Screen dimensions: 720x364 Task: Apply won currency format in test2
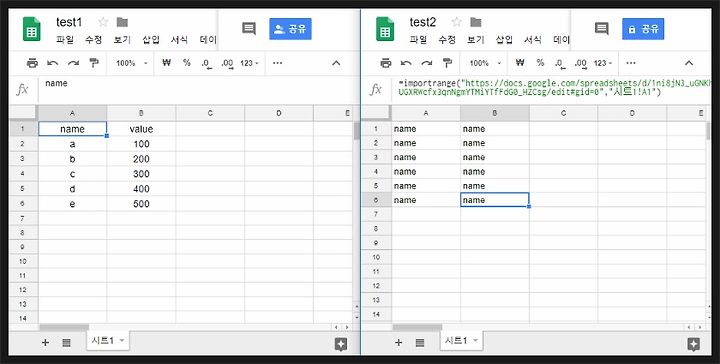pos(520,63)
